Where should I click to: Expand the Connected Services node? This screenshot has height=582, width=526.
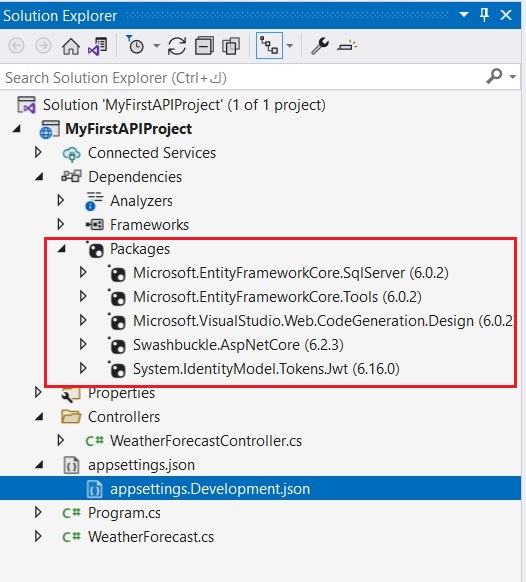pyautogui.click(x=38, y=152)
